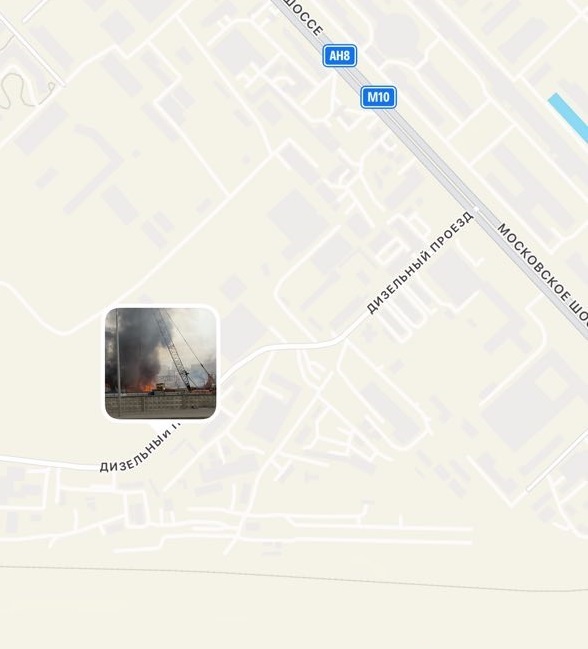This screenshot has height=649, width=588.
Task: Click the blue water strip on map
Action: click(569, 118)
